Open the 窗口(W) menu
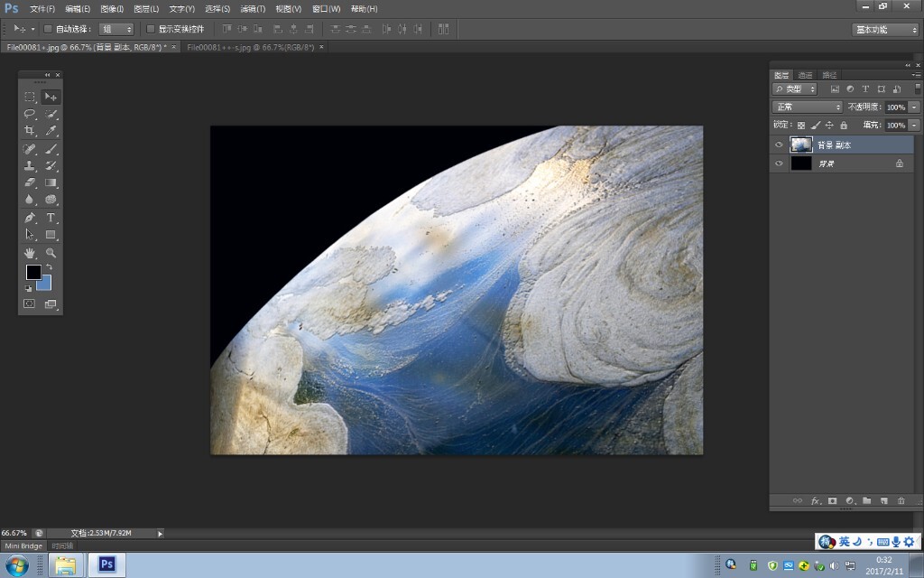Viewport: 924px width, 578px height. 327,9
